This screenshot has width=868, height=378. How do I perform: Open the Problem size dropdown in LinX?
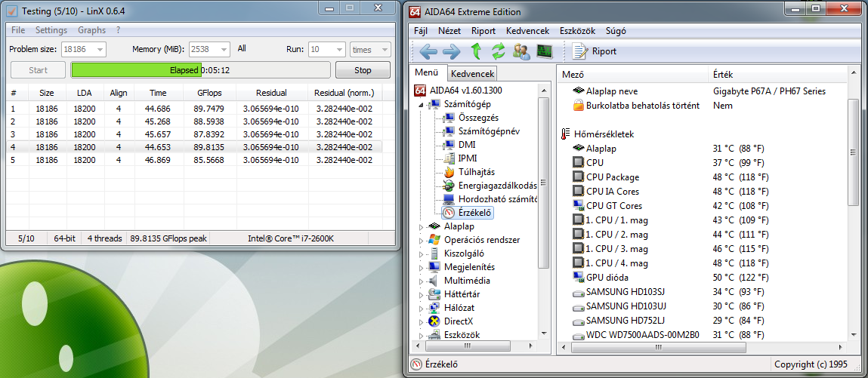pos(84,49)
